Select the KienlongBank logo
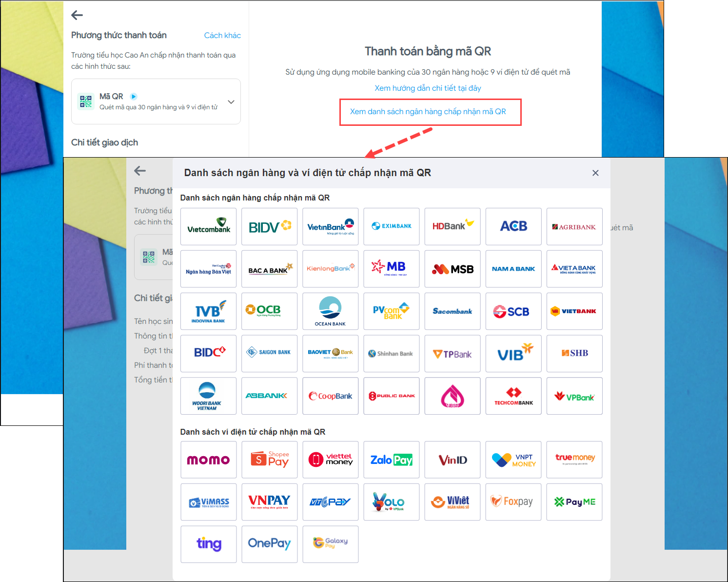This screenshot has height=582, width=728. [x=331, y=269]
